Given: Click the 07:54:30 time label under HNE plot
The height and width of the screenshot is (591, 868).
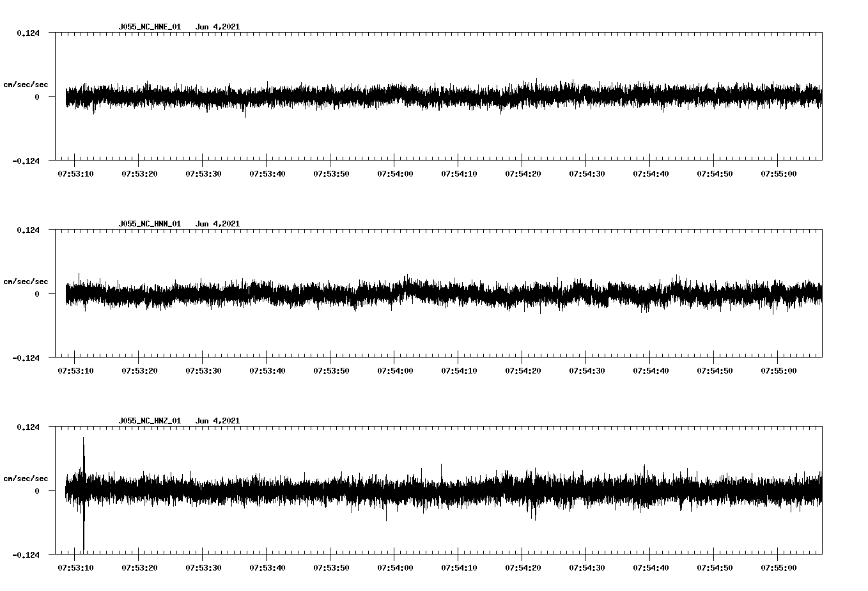Looking at the screenshot, I should 587,174.
